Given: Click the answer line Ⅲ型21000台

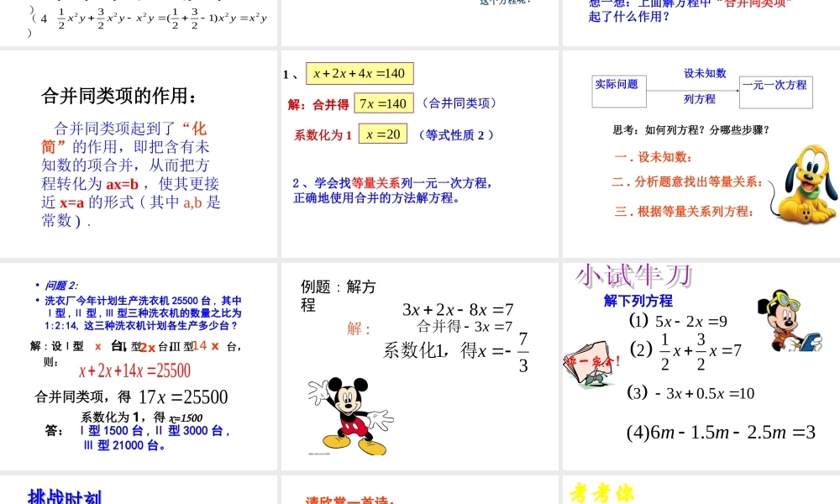Looking at the screenshot, I should [x=124, y=445].
